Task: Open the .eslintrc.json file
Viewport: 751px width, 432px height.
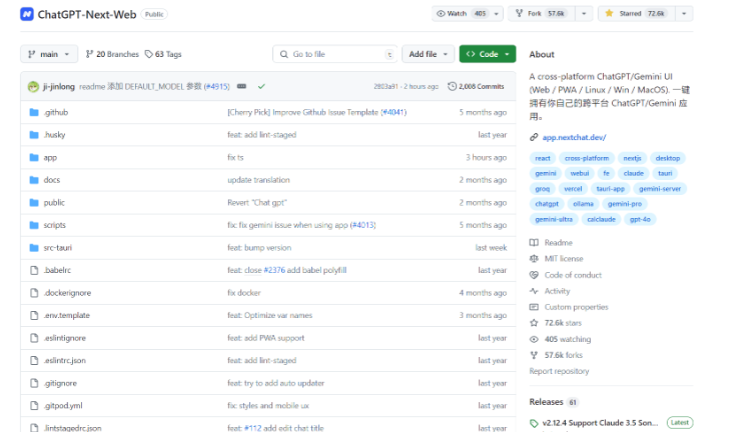Action: (65, 361)
